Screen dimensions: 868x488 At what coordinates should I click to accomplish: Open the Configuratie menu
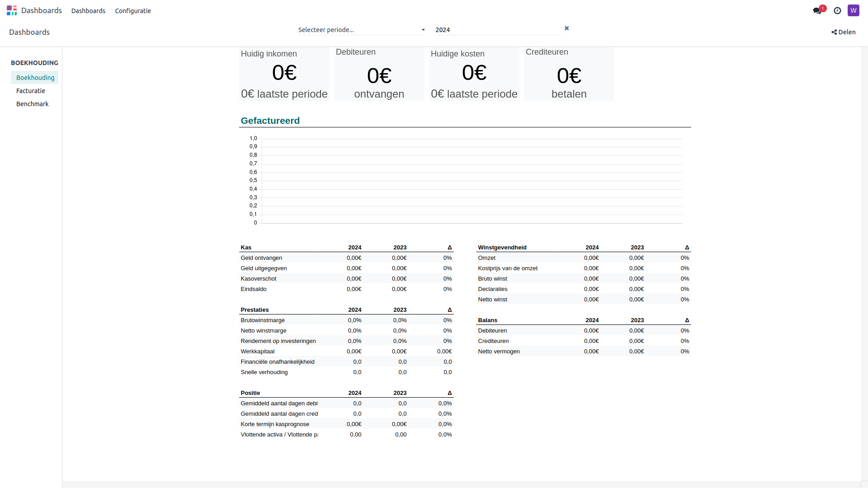pyautogui.click(x=133, y=11)
